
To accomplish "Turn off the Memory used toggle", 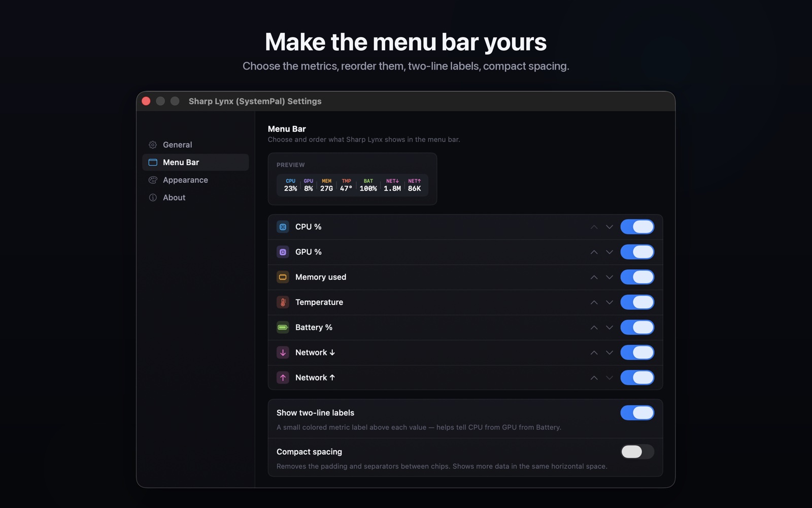I will point(637,277).
